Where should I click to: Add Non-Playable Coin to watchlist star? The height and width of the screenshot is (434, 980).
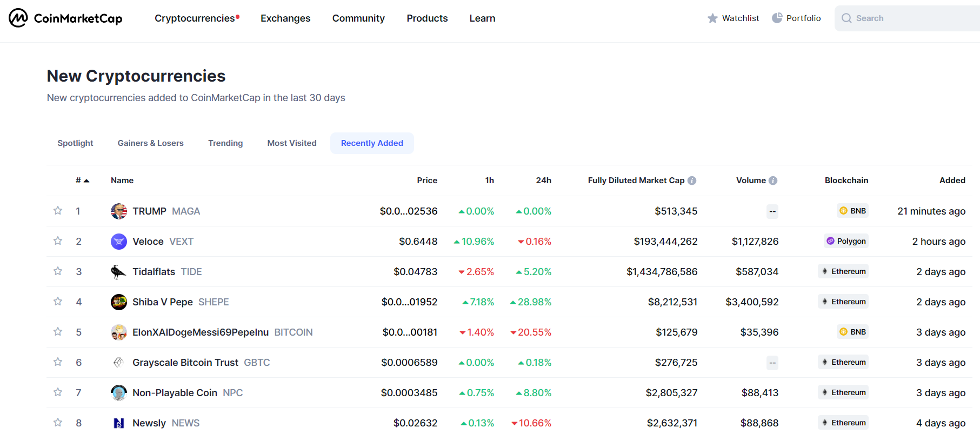58,392
